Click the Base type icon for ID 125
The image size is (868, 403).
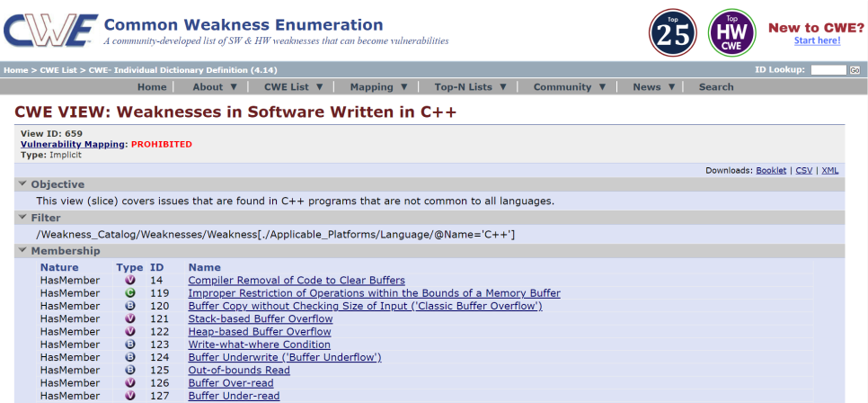click(x=130, y=371)
